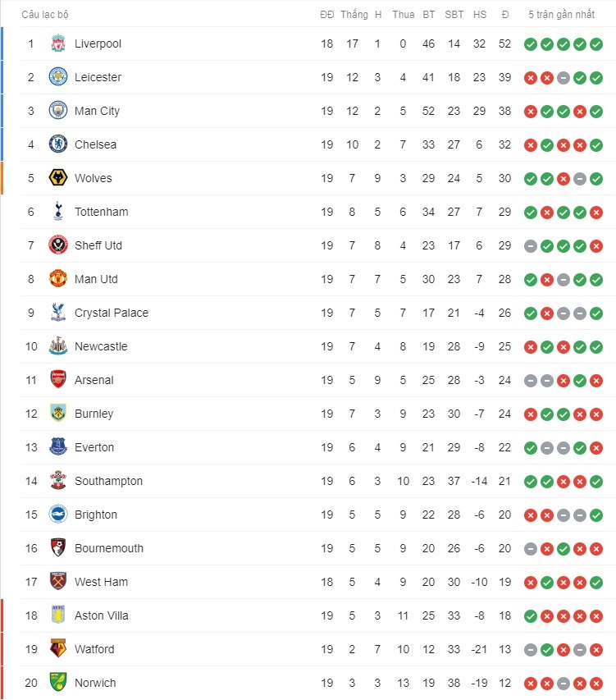Screen dimensions: 616x700
Task: Open Leicester's first loss result icon
Action: [x=531, y=78]
